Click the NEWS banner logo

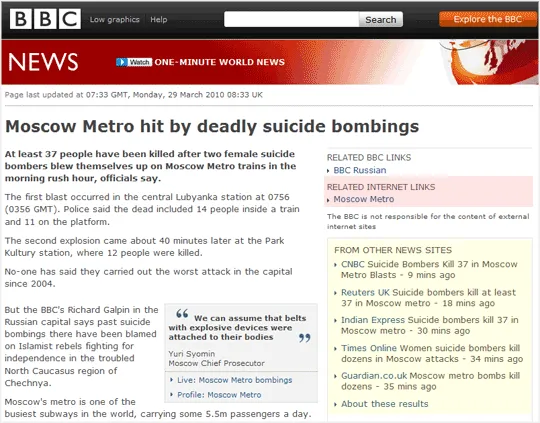click(x=43, y=62)
